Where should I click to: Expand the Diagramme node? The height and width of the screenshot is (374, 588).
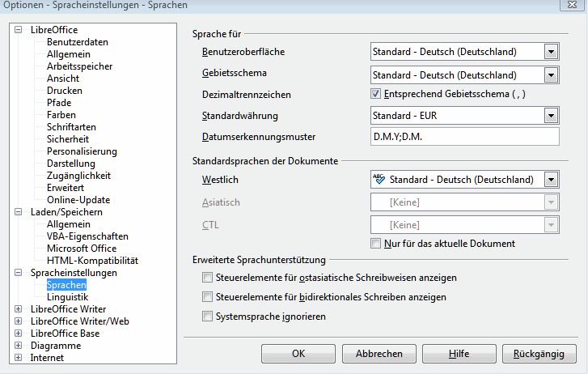[x=18, y=346]
